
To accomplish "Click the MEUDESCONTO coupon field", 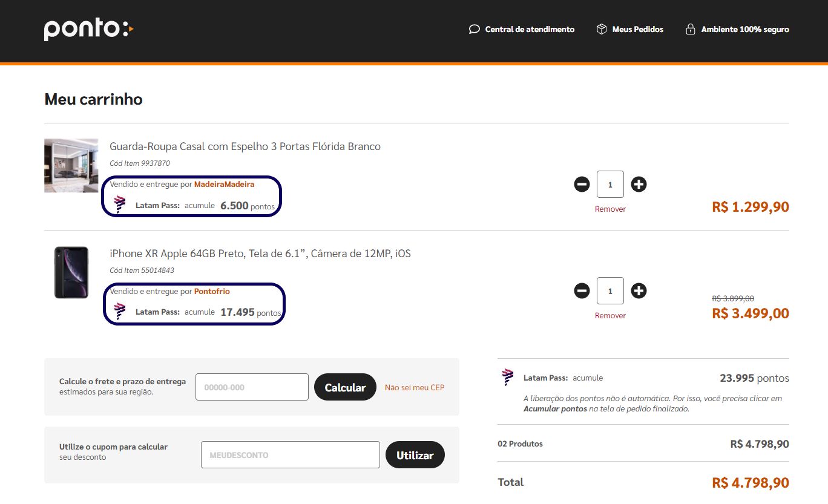I will pos(291,455).
